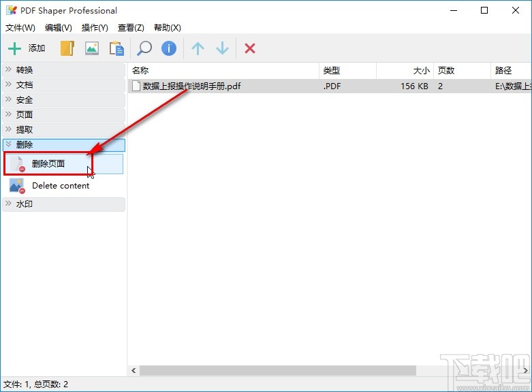This screenshot has height=392, width=532.
Task: Click the horizontal scrollbar left arrow
Action: tap(134, 371)
